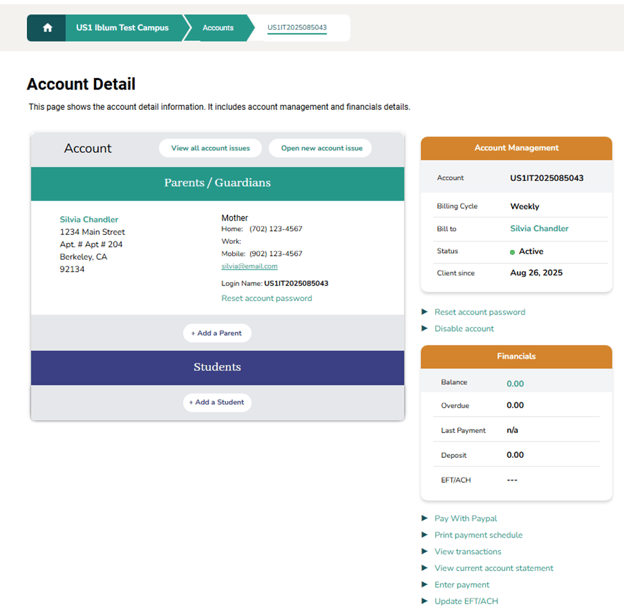Click Reset account password under Login Name
Screen dimensions: 624x613
tap(266, 298)
